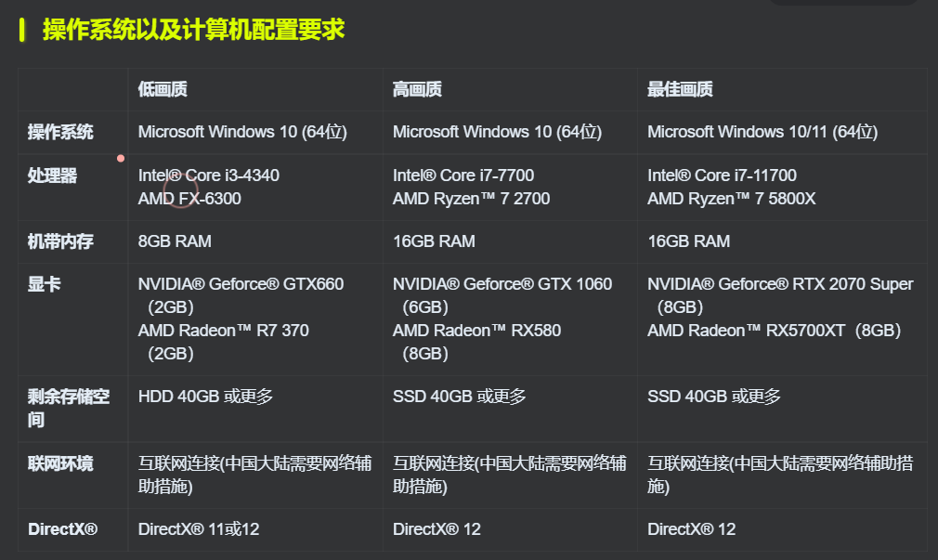
Task: Click AMD Radeon™ RX5700XT (8GB) text
Action: tap(775, 331)
